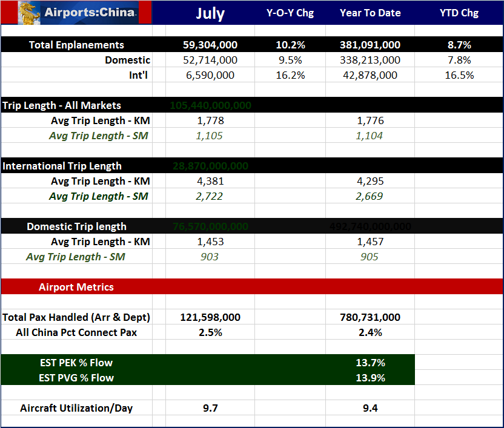This screenshot has height=428, width=504.
Task: Select the July total enplanements value 59,304,000
Action: tap(210, 45)
